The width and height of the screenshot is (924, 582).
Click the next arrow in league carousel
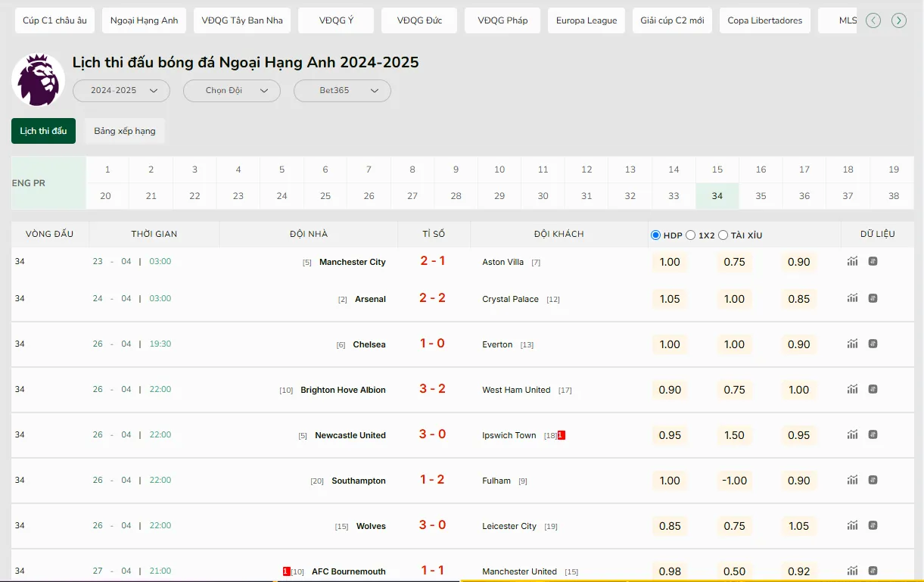point(899,20)
